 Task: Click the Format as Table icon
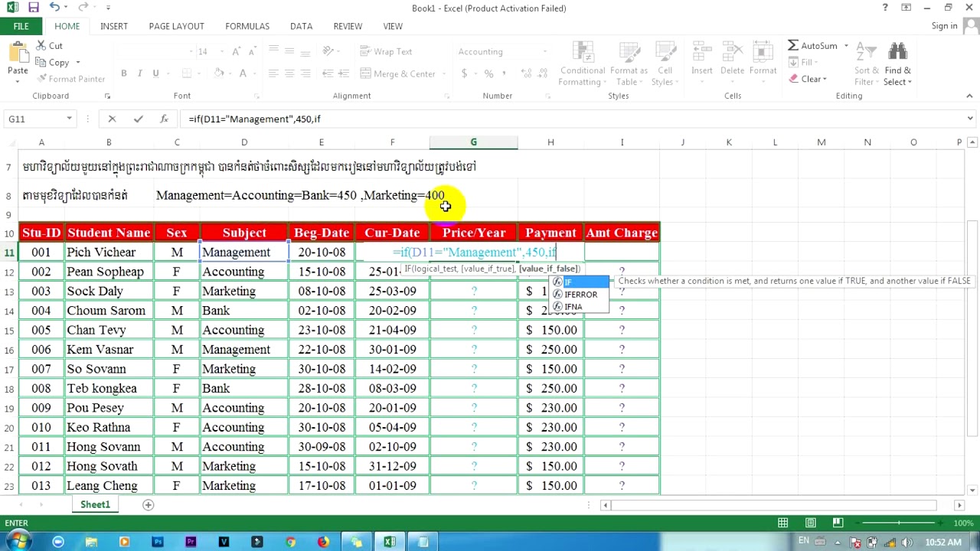(629, 52)
